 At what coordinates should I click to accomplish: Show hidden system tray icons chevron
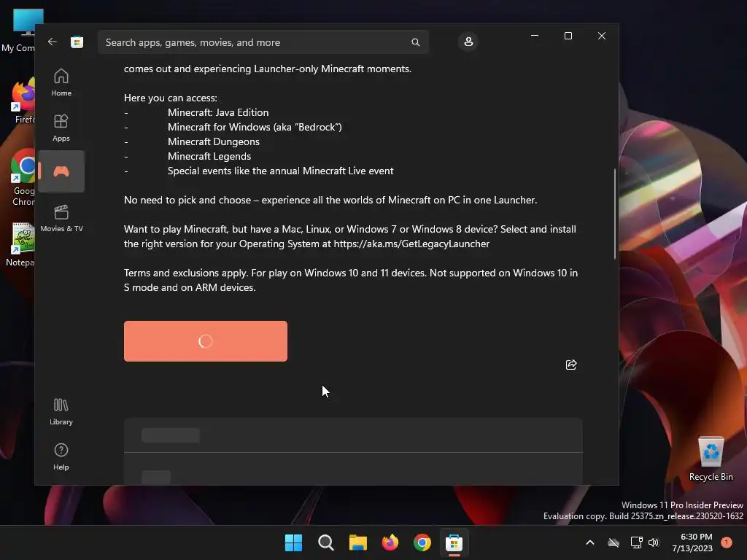pyautogui.click(x=589, y=542)
